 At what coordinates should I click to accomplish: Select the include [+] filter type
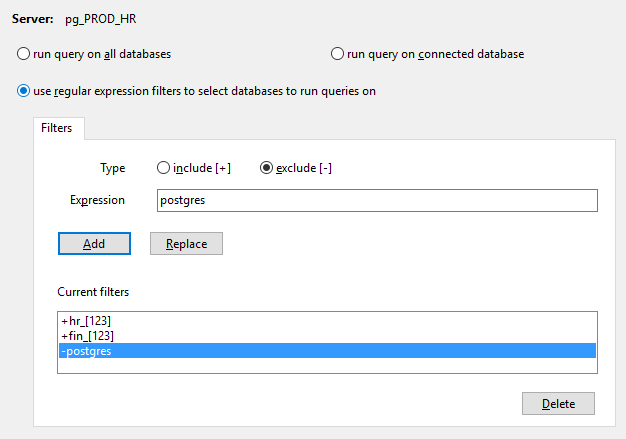pyautogui.click(x=164, y=168)
